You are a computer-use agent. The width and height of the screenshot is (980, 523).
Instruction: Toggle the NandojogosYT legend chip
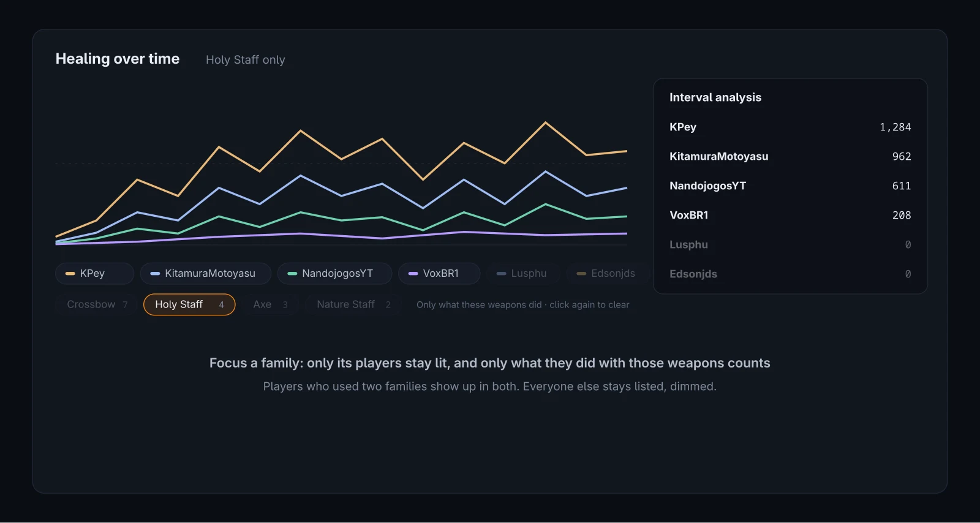pyautogui.click(x=334, y=273)
